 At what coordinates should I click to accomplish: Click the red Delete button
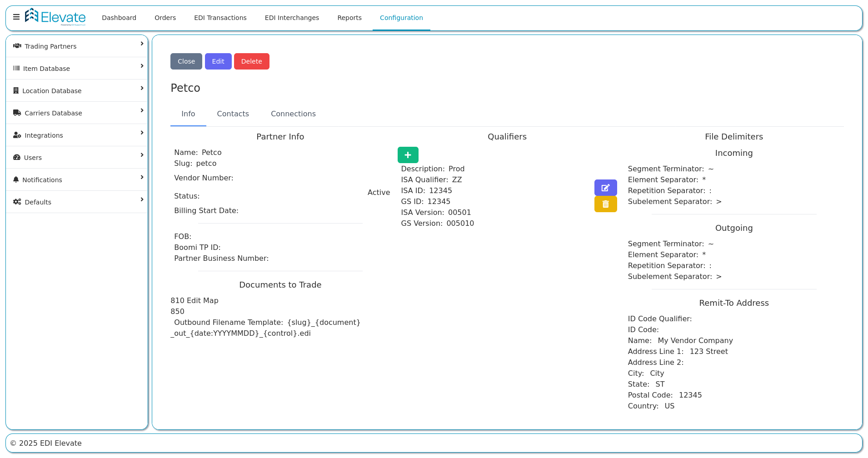pos(252,61)
